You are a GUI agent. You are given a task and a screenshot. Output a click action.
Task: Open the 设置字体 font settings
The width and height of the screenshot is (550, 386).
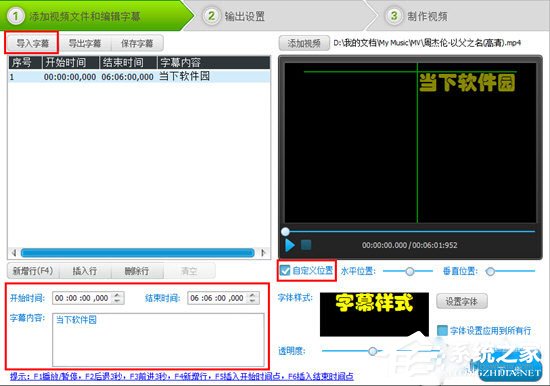click(x=462, y=301)
